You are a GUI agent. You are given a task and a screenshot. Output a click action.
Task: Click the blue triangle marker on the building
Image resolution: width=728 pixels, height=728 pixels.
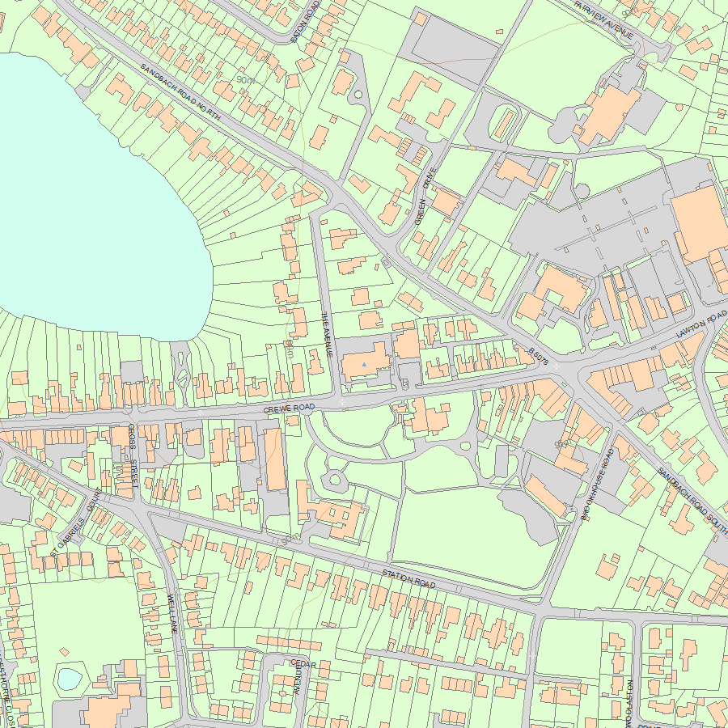coord(365,365)
